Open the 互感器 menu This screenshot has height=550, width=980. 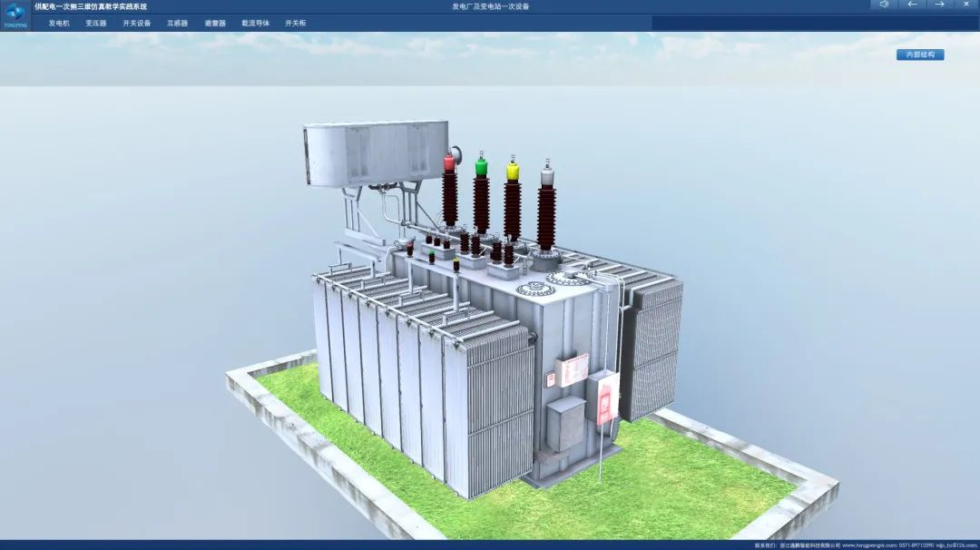[x=177, y=23]
